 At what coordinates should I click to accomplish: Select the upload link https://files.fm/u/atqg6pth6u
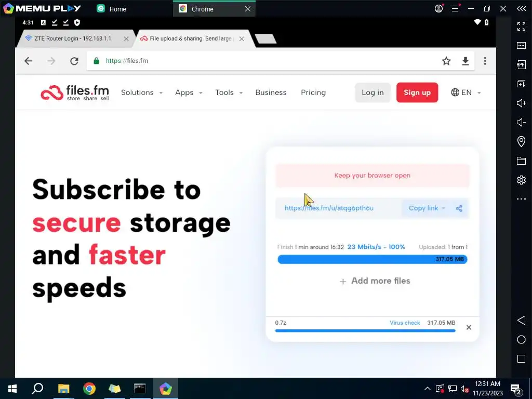click(x=329, y=208)
